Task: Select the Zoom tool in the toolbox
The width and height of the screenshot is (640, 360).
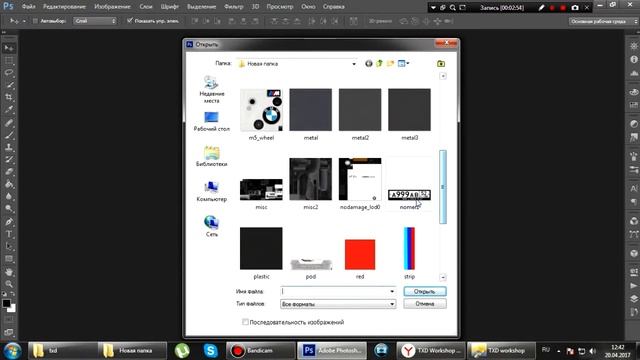Action: coord(9,284)
